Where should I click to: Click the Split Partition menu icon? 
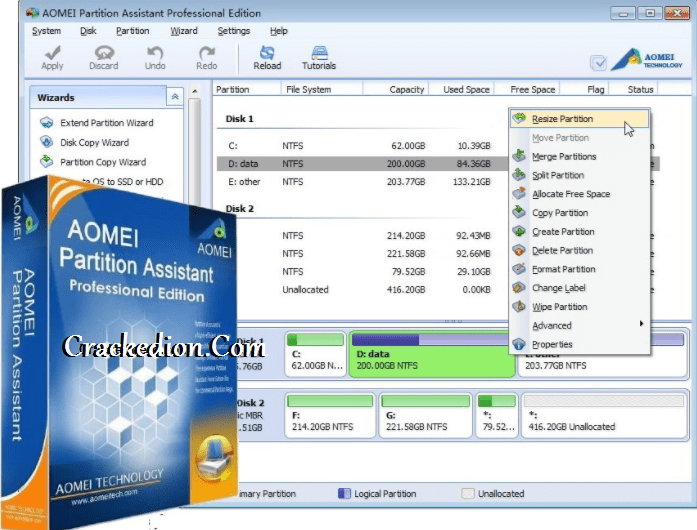click(519, 174)
